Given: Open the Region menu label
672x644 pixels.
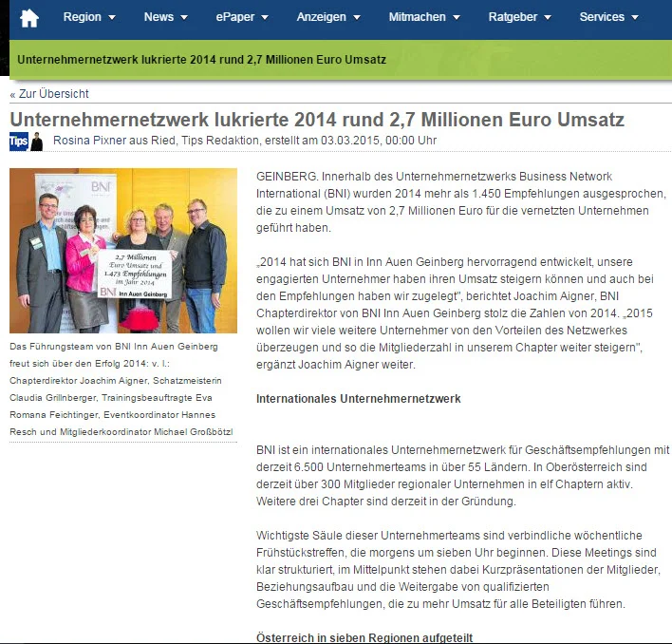Looking at the screenshot, I should (x=83, y=17).
